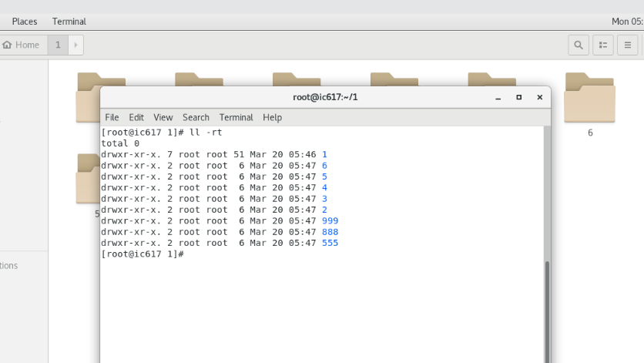The height and width of the screenshot is (363, 644).
Task: Click the Home path button with house icon
Action: pos(22,45)
